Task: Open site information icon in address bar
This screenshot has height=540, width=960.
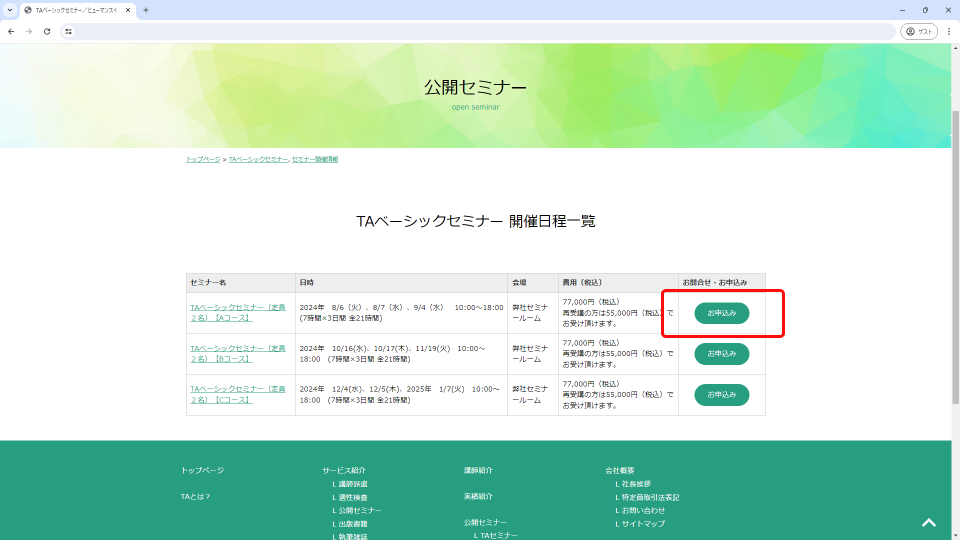Action: pos(69,31)
